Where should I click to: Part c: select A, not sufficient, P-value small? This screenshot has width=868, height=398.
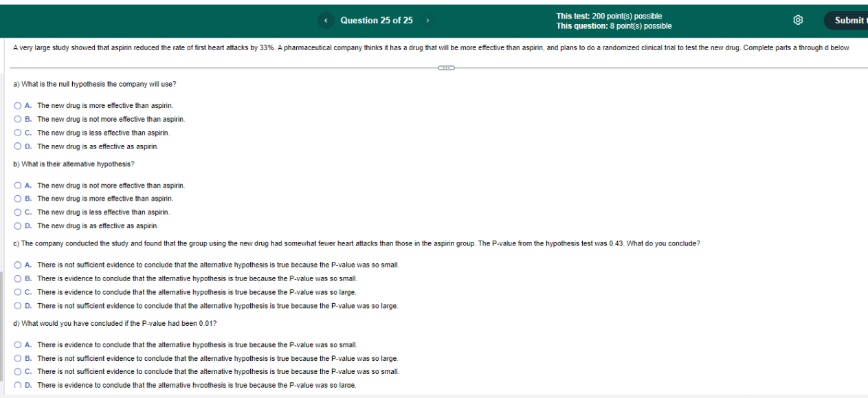click(x=18, y=265)
